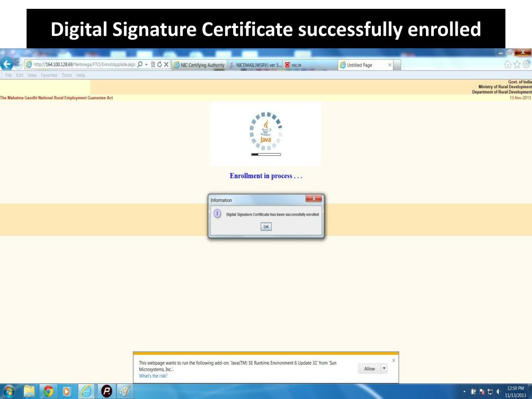Screen dimensions: 532x399
Task: Open the What's the risk? link
Action: click(153, 376)
